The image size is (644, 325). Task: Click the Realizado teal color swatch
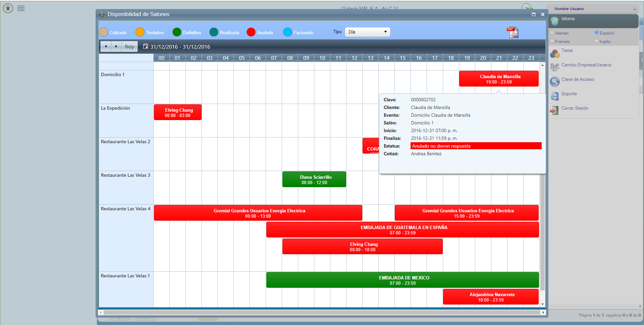click(x=214, y=32)
